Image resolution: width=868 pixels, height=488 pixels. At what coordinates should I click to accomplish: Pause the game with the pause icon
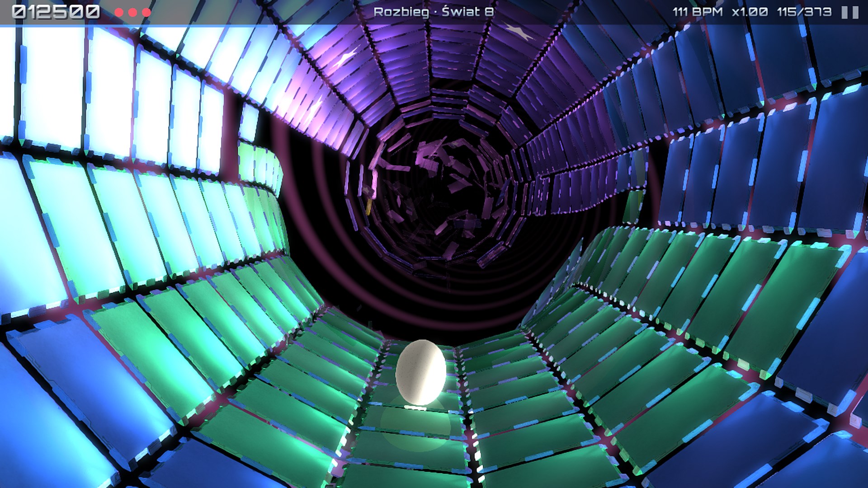(x=849, y=12)
